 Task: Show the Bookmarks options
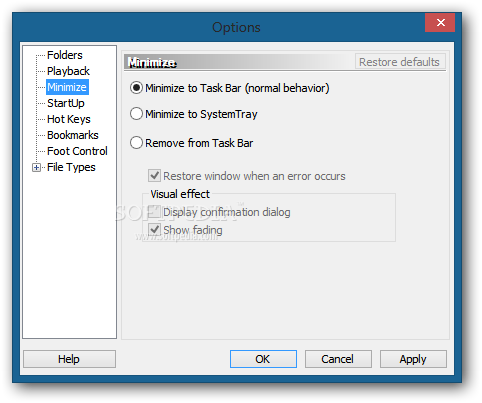click(x=73, y=135)
